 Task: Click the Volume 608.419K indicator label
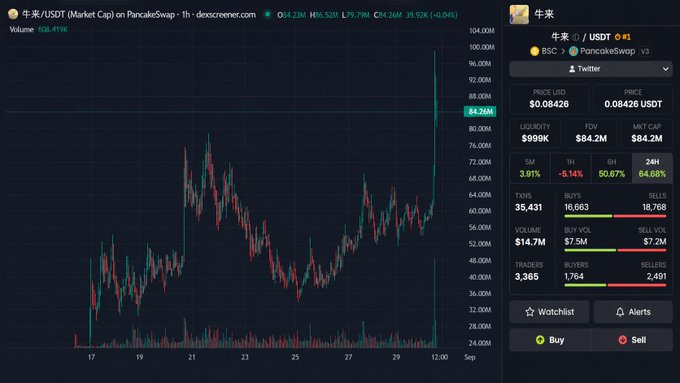pyautogui.click(x=39, y=29)
